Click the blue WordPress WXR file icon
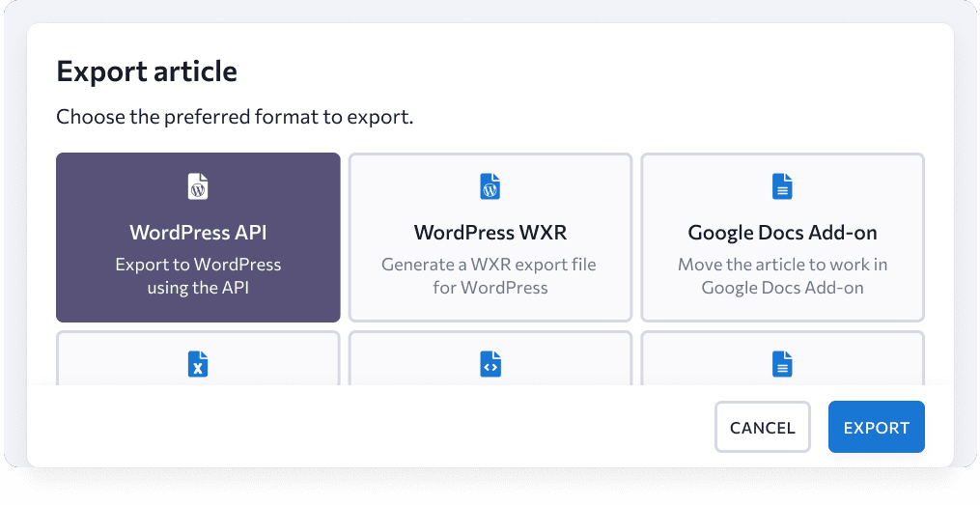This screenshot has height=505, width=980. coord(490,186)
